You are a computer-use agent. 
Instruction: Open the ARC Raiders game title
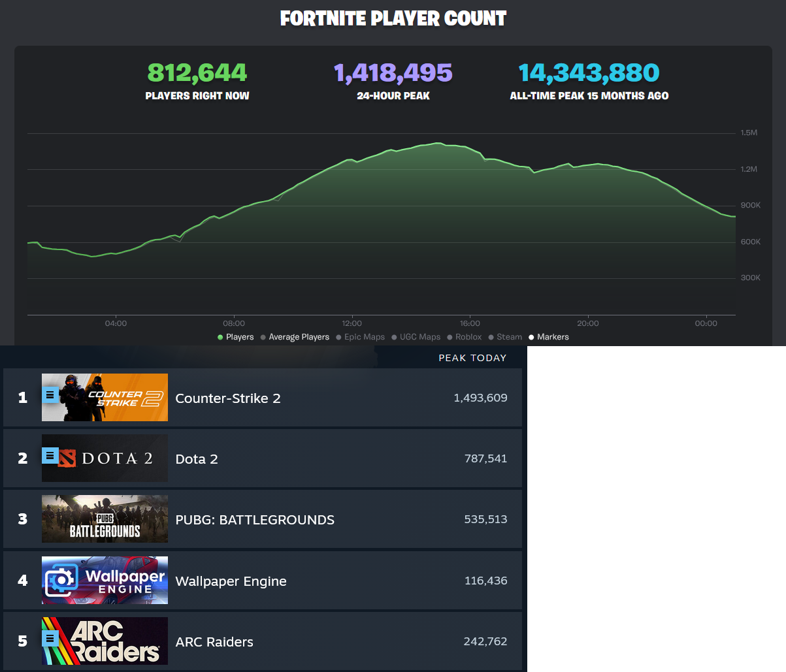point(214,642)
